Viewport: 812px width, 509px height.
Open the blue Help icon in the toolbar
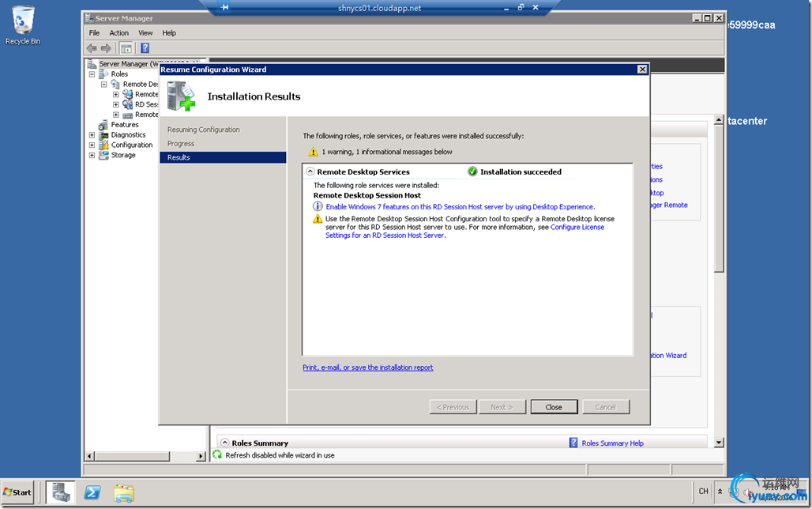145,48
